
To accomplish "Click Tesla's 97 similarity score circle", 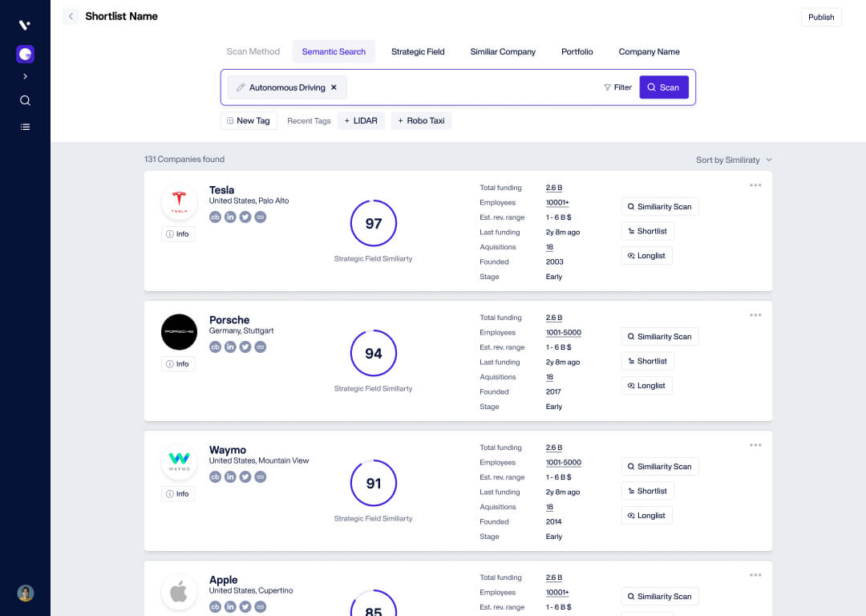I will (x=374, y=223).
